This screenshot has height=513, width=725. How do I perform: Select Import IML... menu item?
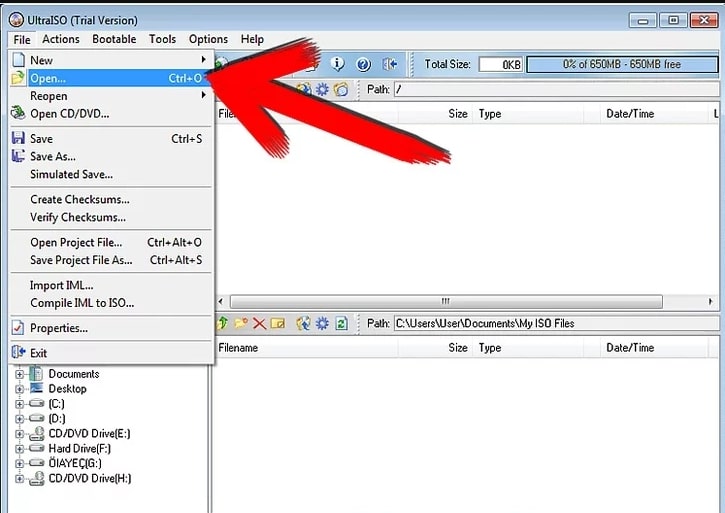pyautogui.click(x=111, y=285)
